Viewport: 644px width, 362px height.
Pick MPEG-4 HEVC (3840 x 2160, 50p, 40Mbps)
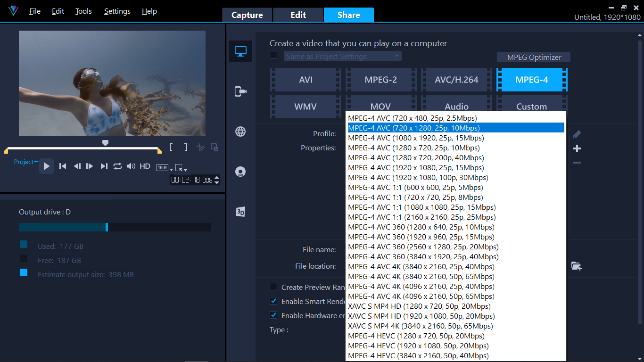pos(418,356)
